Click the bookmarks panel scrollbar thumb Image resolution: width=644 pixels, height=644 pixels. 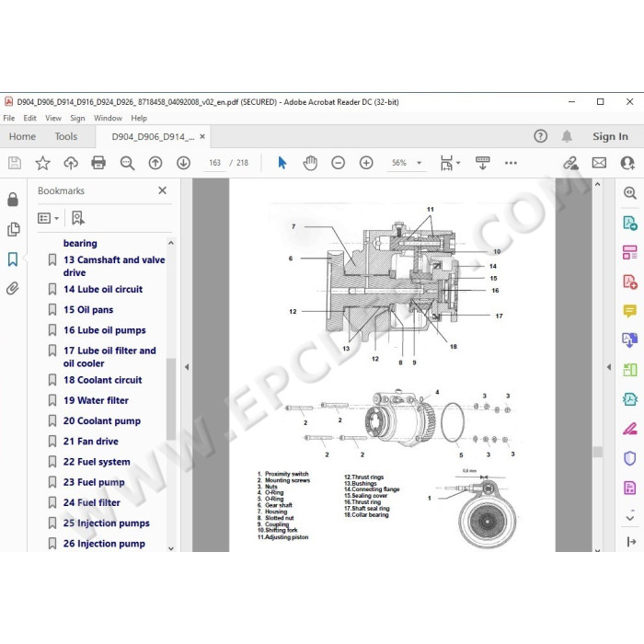pos(171,398)
